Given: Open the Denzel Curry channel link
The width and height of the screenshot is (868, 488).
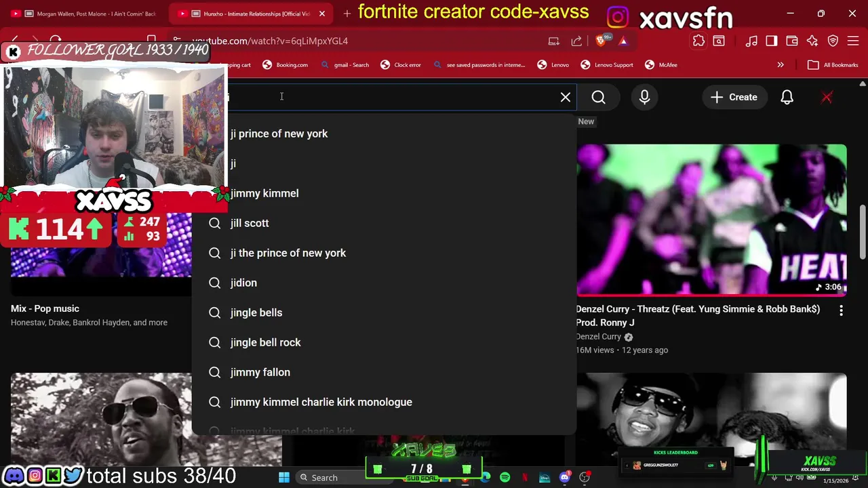Looking at the screenshot, I should pos(598,337).
